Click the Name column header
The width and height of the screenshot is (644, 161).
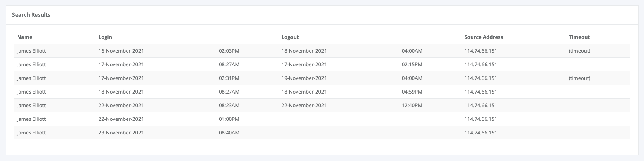[x=25, y=37]
